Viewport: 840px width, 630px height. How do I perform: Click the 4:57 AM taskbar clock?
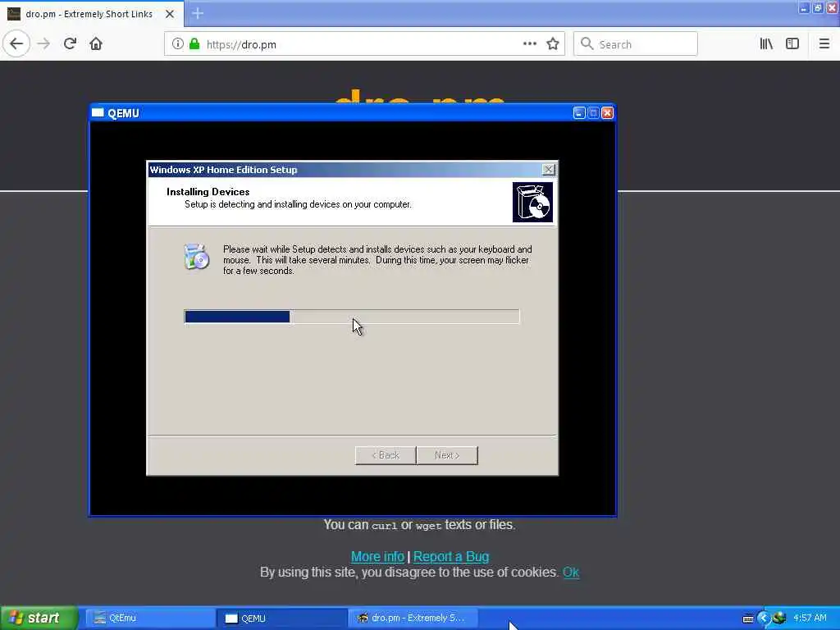(x=810, y=618)
